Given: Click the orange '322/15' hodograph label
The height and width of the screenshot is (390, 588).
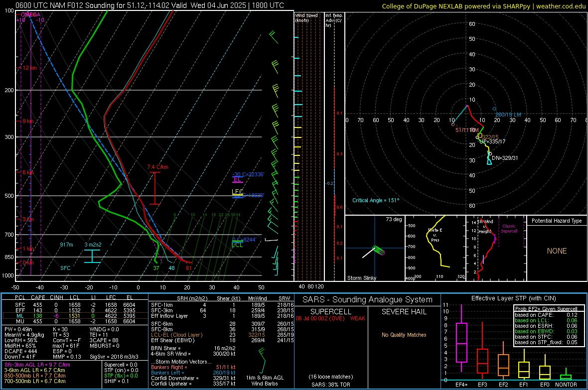Looking at the screenshot, I should coord(490,137).
